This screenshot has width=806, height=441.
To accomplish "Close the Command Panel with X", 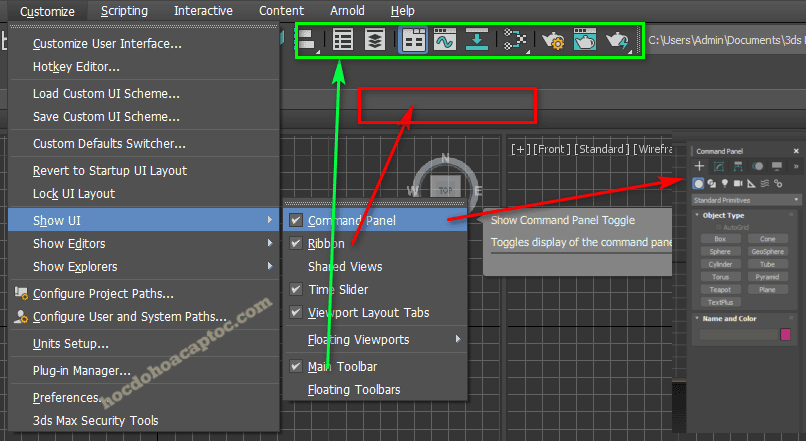I will (x=796, y=151).
